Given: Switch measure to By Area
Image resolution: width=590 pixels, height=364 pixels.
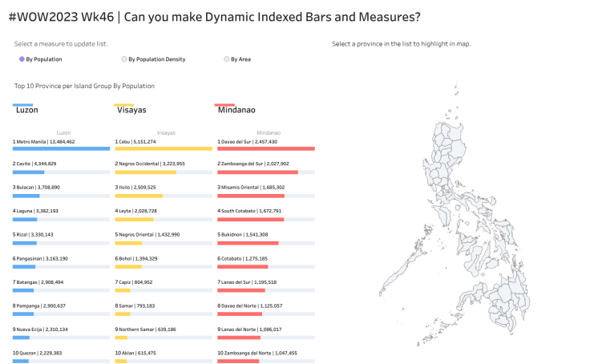Looking at the screenshot, I should [x=227, y=59].
